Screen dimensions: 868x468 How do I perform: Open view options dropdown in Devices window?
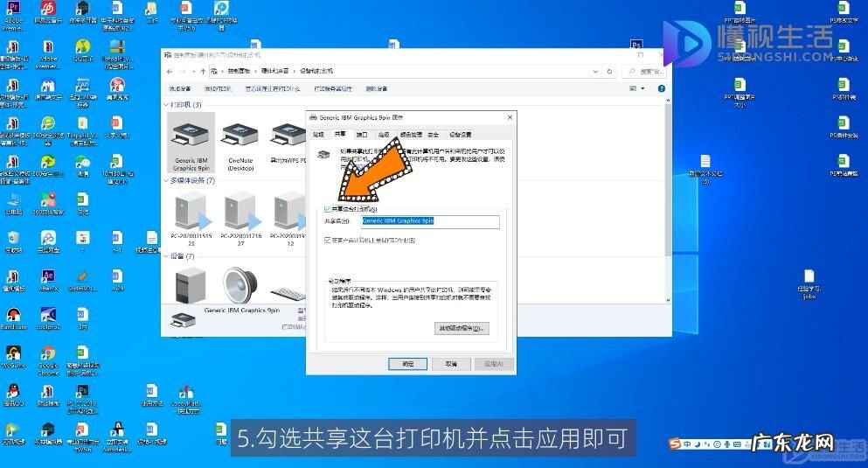click(642, 88)
